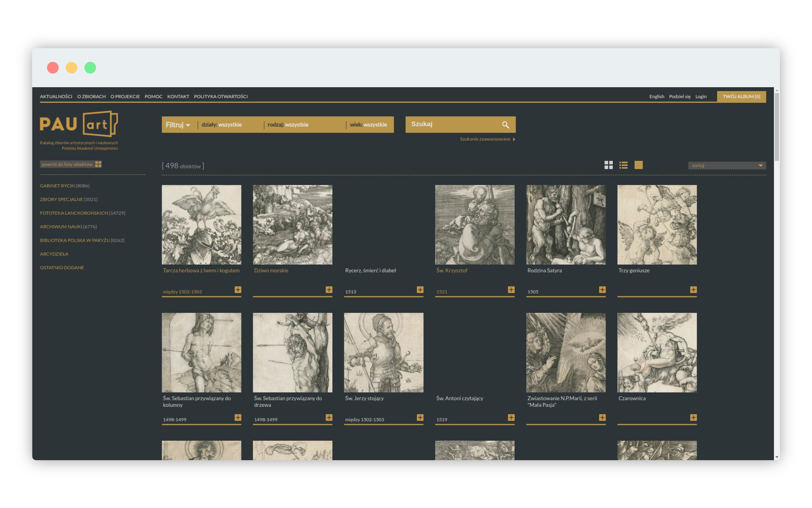Open FOTOTEKA LANCKOROŃSKICH [14729] category
812x508 pixels.
[x=82, y=213]
